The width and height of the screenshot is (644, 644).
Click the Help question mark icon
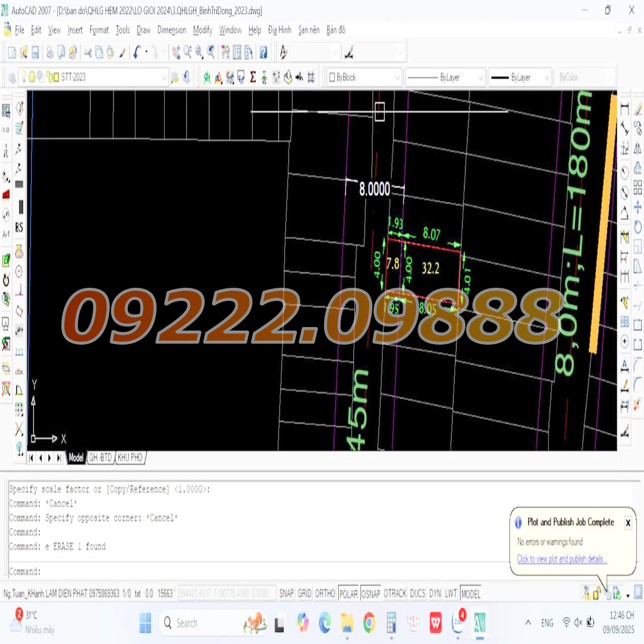[x=263, y=52]
